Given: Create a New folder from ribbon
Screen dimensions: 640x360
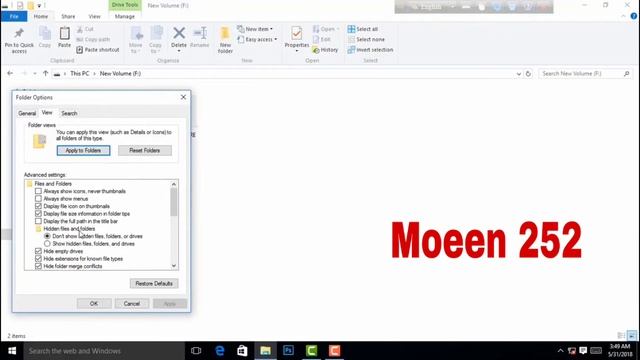Looking at the screenshot, I should point(225,40).
